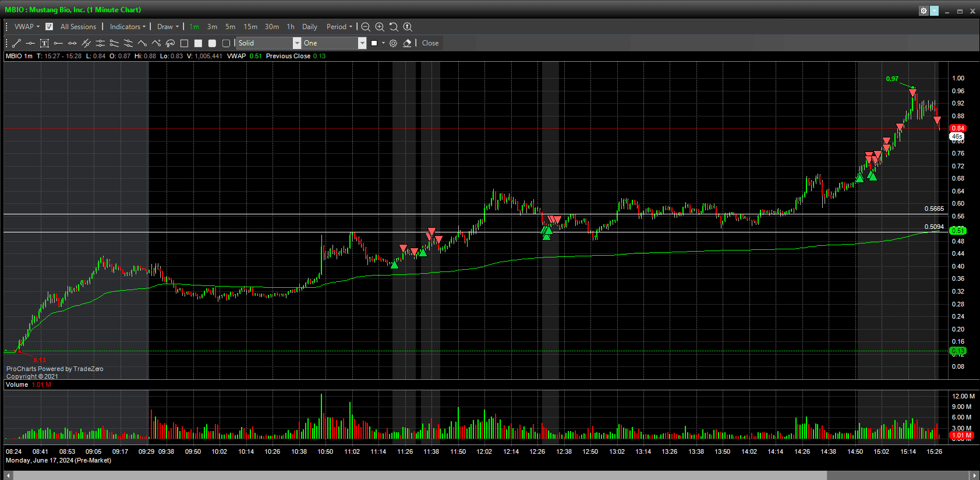980x480 pixels.
Task: Reset the chart zoom with rotate magnifier
Action: pos(394,27)
